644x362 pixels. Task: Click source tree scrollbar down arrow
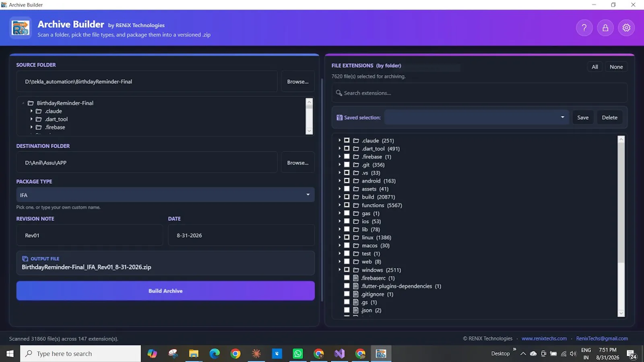[x=309, y=131]
